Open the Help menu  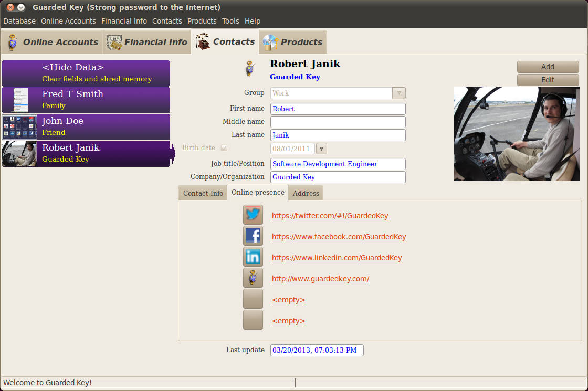253,21
